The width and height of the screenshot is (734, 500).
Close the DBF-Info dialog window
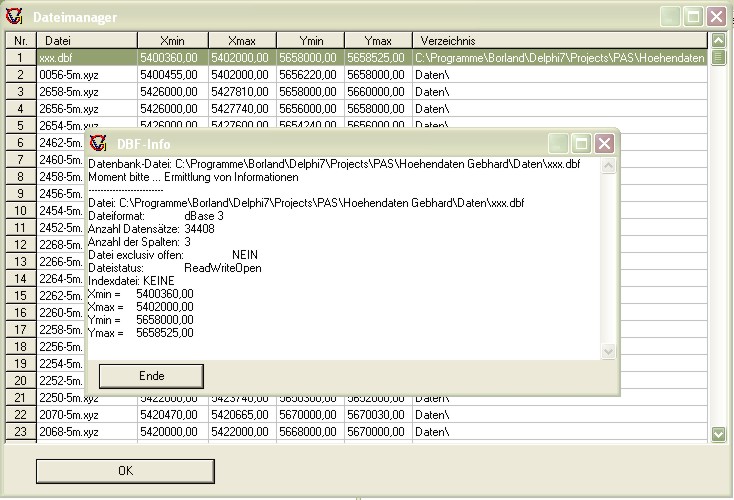coord(604,143)
